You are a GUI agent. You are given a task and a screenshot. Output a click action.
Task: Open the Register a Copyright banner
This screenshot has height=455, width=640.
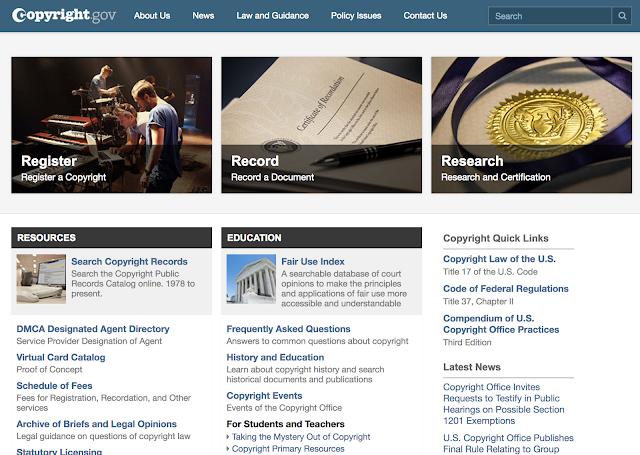click(111, 125)
